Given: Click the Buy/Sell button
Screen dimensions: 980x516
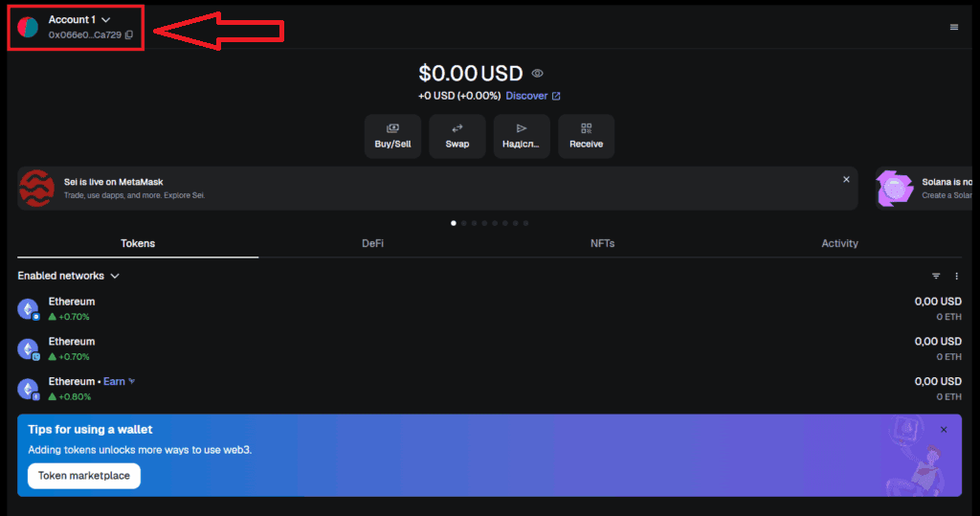Looking at the screenshot, I should pos(392,136).
